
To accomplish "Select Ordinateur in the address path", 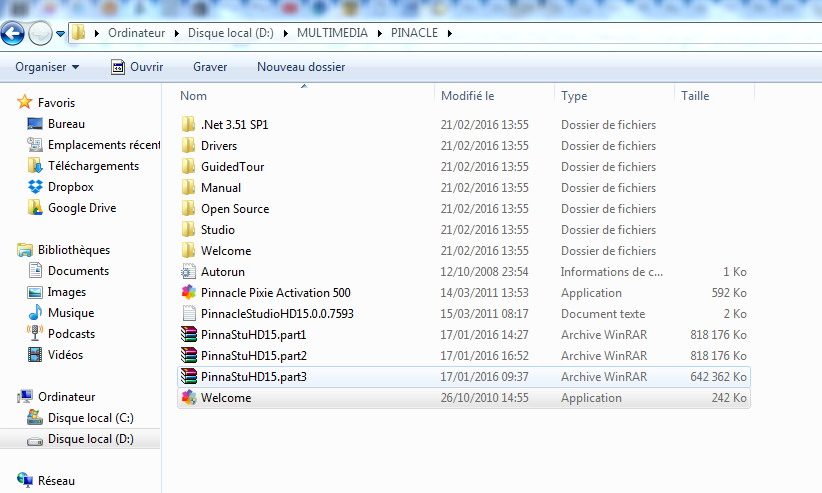I will [136, 33].
